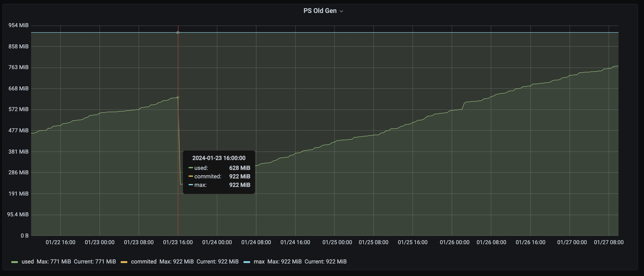Open the PS Old Gen panel title menu

point(320,11)
